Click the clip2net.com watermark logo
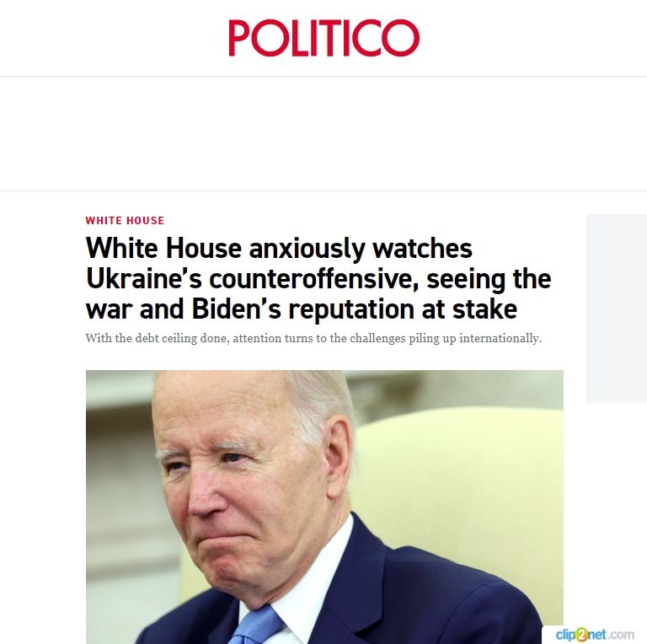The width and height of the screenshot is (647, 644). pyautogui.click(x=594, y=634)
